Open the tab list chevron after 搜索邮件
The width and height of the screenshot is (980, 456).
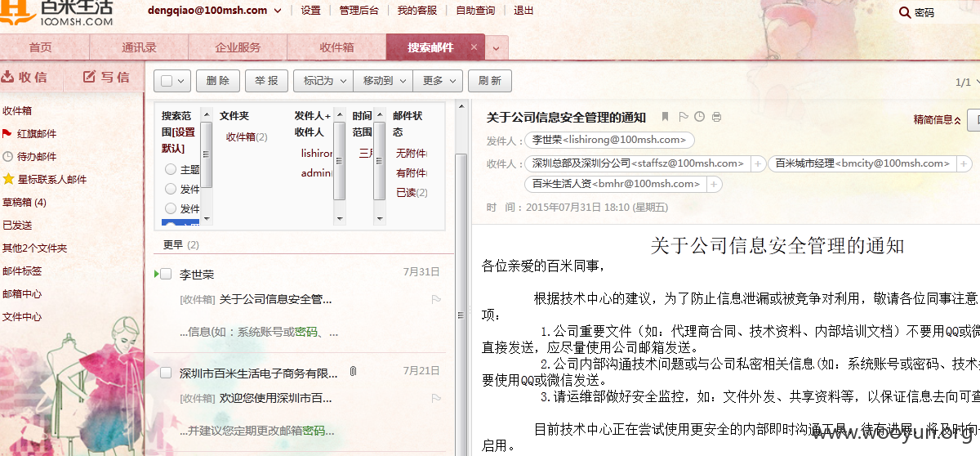(497, 48)
